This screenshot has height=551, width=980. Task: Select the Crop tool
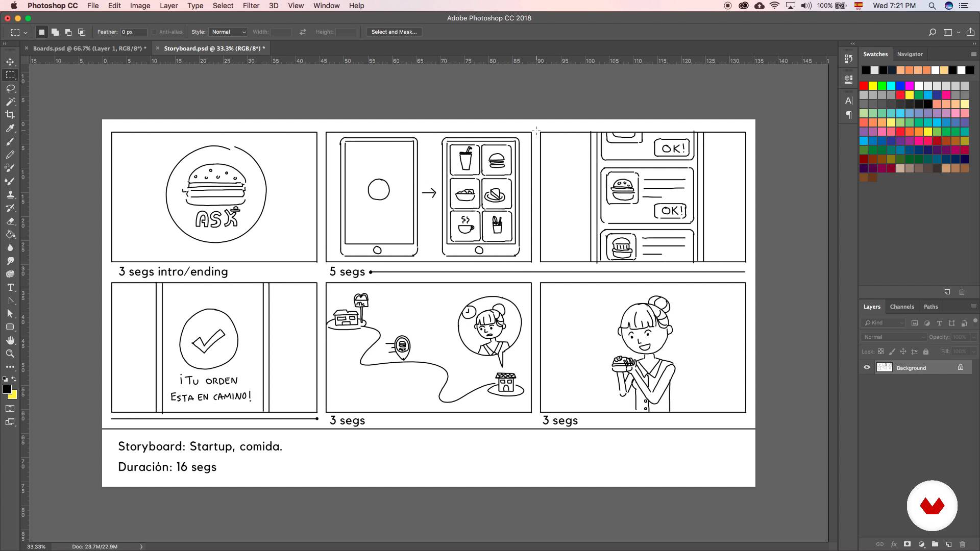[x=10, y=115]
